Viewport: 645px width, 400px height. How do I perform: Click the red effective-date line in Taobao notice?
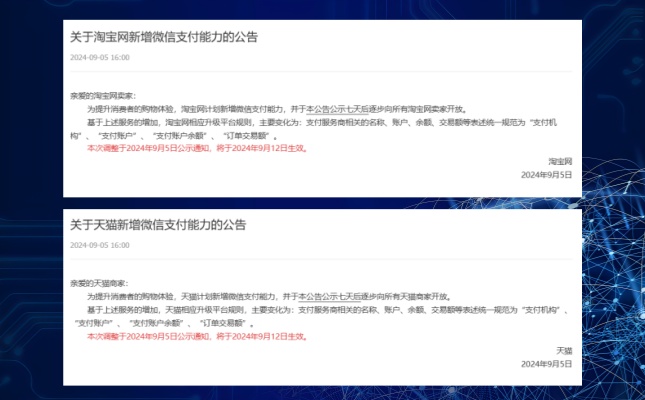(x=196, y=147)
